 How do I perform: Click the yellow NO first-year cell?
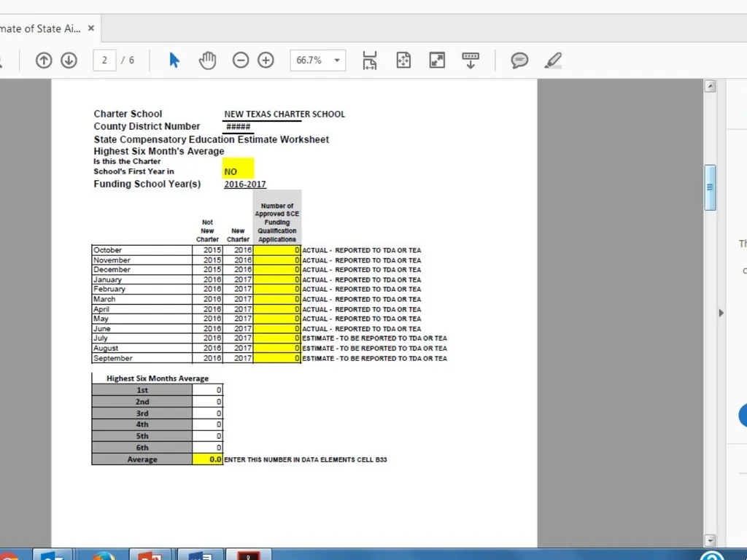(239, 168)
